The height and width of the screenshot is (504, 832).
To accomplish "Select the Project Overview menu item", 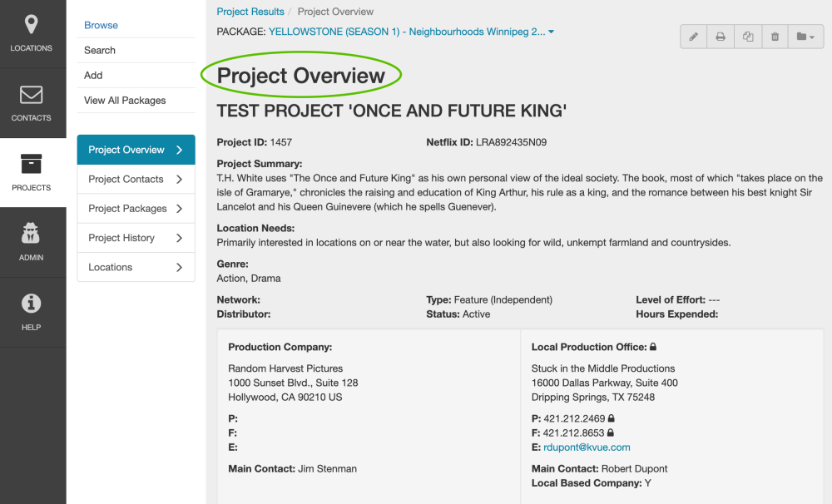I will click(x=136, y=150).
